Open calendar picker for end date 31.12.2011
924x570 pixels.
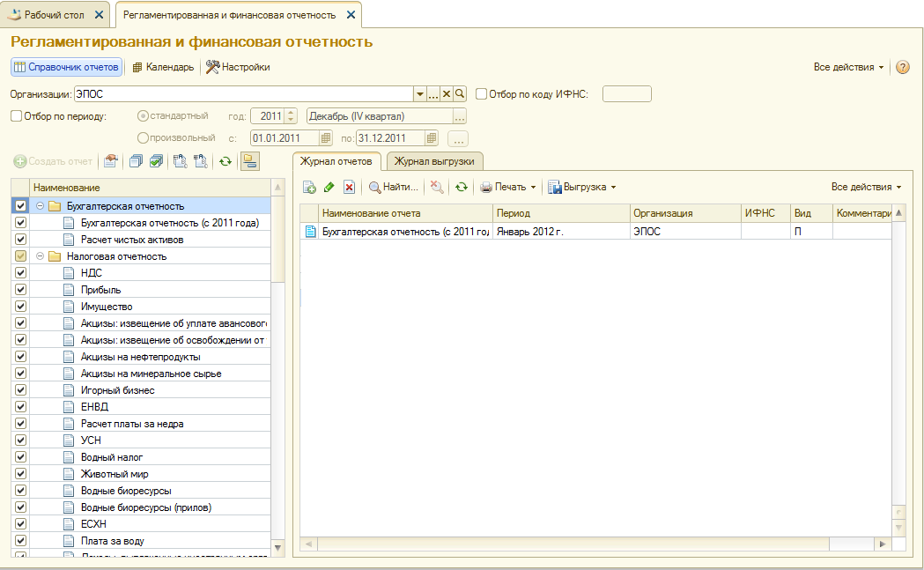432,138
